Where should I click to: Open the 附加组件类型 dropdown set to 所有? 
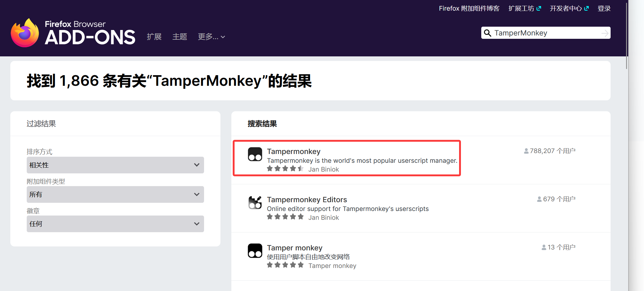pos(115,194)
